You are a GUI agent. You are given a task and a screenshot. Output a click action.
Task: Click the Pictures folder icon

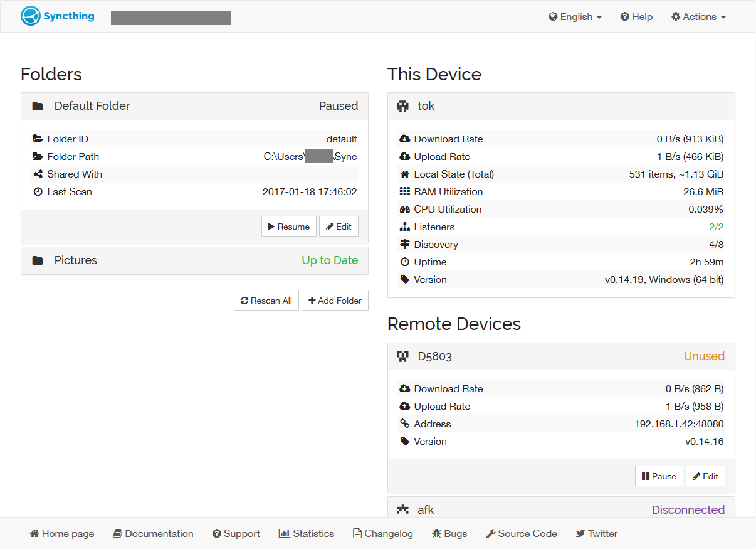[38, 260]
